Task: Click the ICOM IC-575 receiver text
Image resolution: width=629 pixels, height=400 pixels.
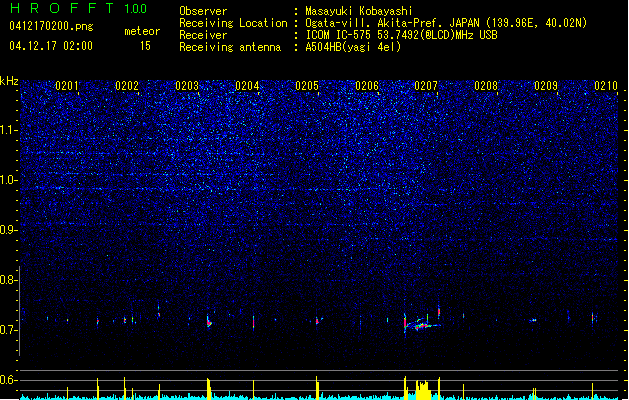Action: [x=401, y=35]
